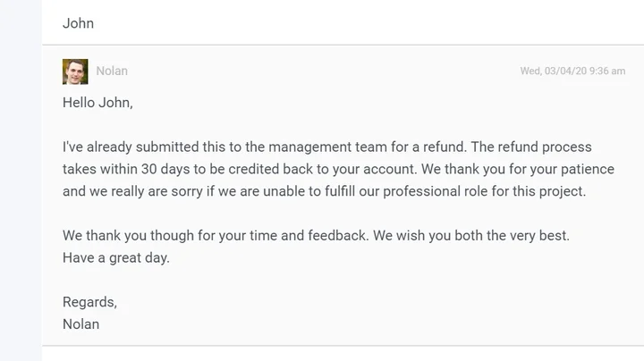Viewport: 644px width, 361px height.
Task: Click the left sidebar strip
Action: (x=21, y=180)
